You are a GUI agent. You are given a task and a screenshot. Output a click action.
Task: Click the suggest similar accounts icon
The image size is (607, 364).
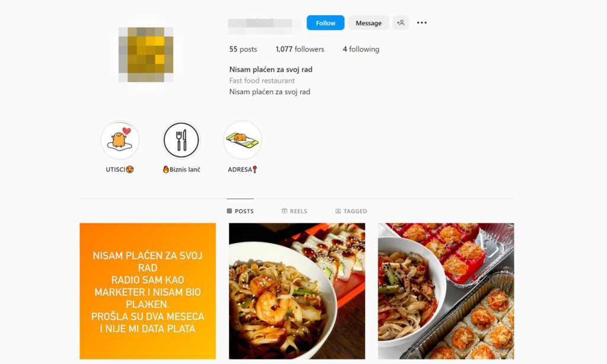401,23
